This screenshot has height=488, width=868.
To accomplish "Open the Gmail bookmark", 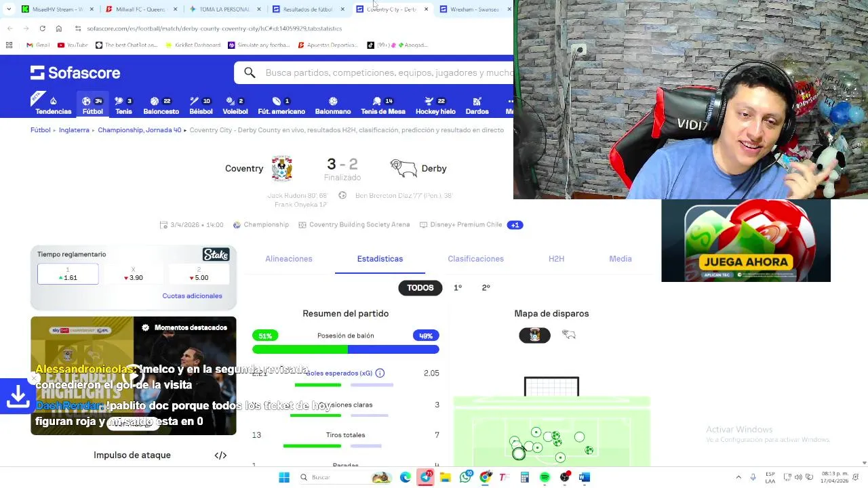I will coord(38,45).
